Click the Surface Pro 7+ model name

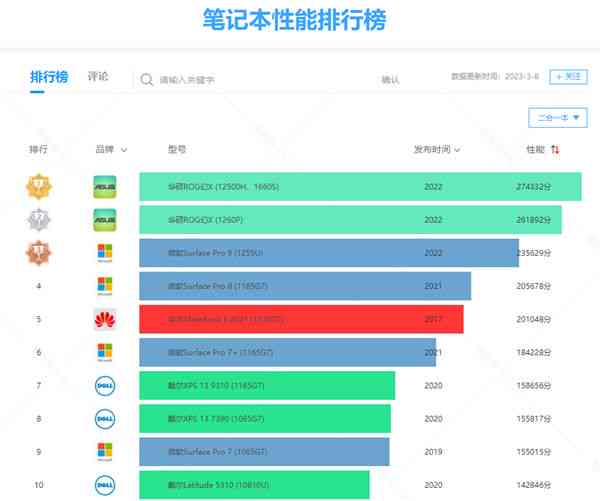220,352
